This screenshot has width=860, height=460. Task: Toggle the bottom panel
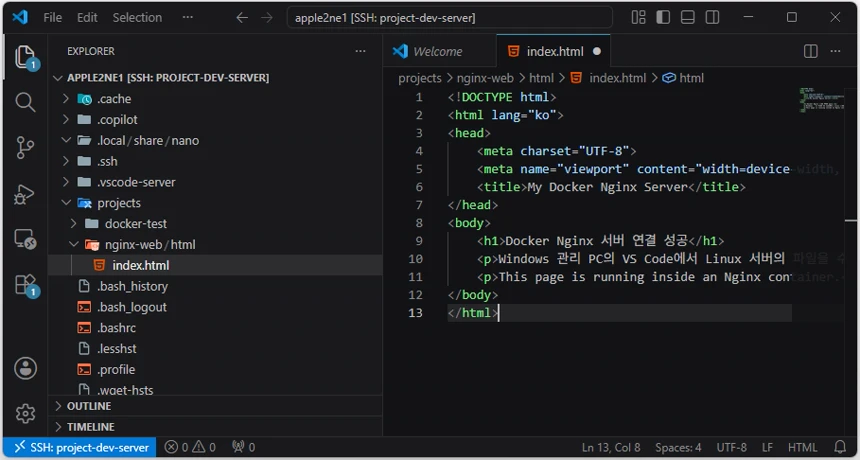pos(688,18)
